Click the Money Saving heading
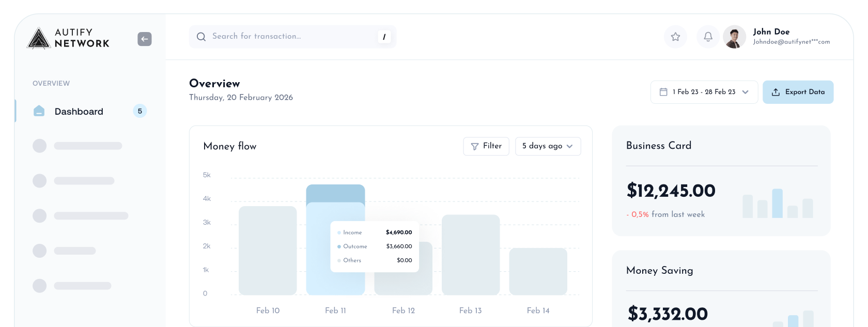The image size is (868, 327). coord(660,271)
